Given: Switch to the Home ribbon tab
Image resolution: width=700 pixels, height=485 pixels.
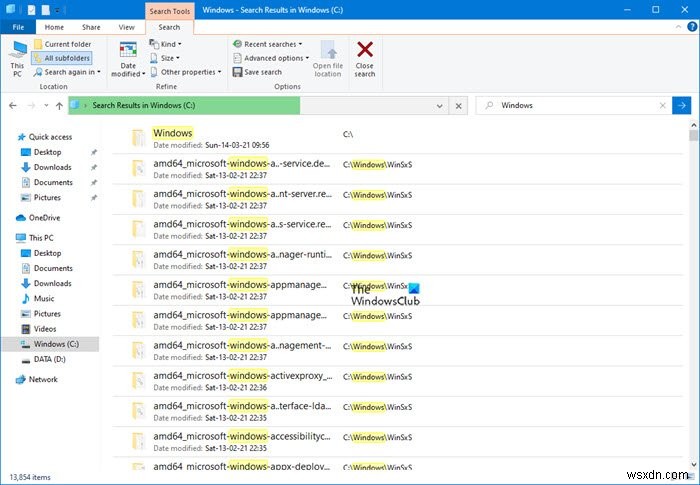Looking at the screenshot, I should pyautogui.click(x=54, y=27).
